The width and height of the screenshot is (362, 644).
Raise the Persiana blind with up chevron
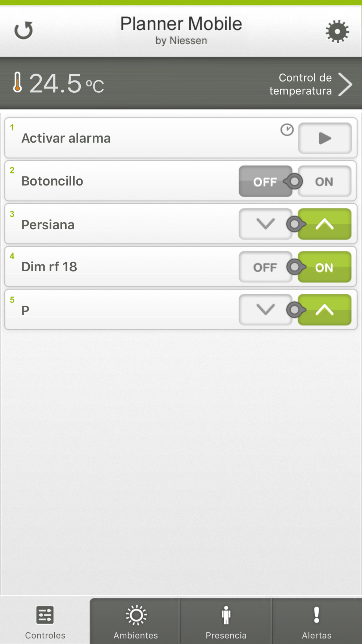click(325, 224)
